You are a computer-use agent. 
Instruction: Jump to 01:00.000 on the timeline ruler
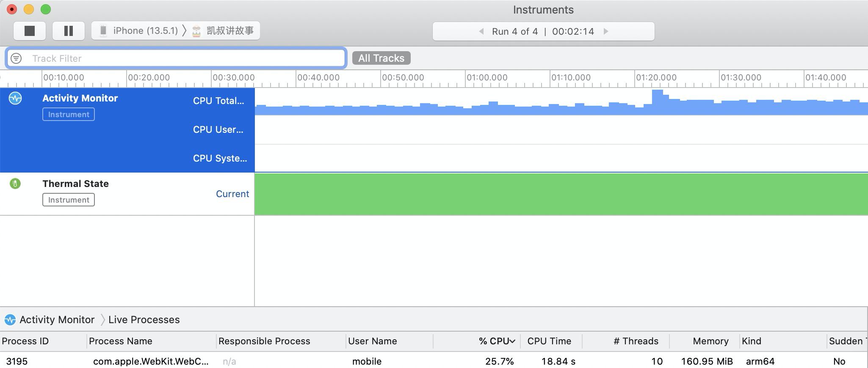click(487, 77)
